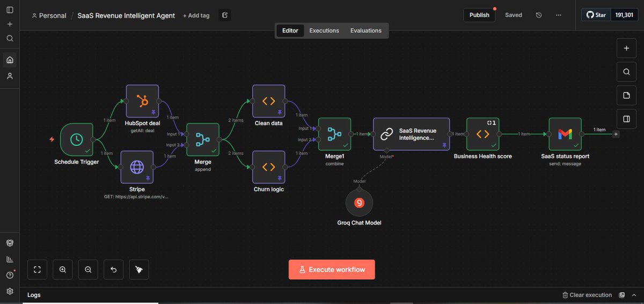
Task: Click the pin icon on HubSpot deal node
Action: [x=153, y=112]
